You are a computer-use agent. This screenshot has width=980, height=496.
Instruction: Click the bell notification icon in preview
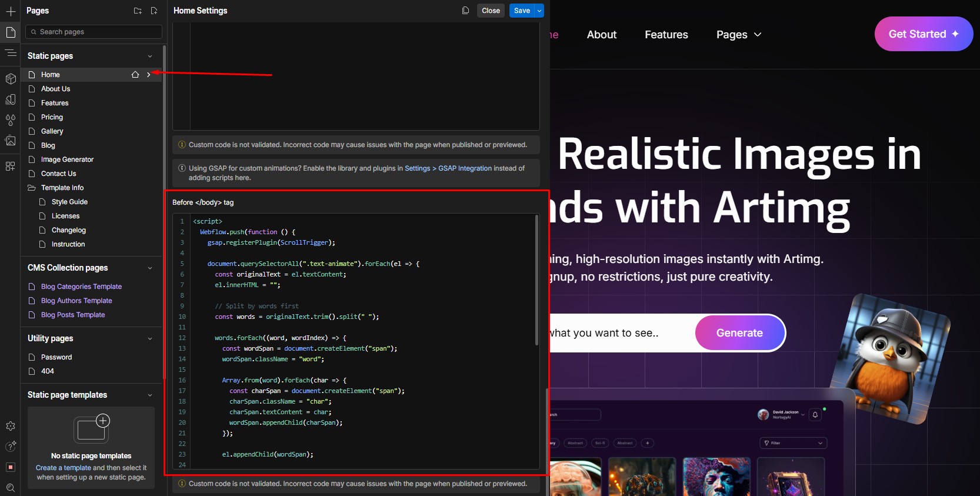[x=815, y=415]
